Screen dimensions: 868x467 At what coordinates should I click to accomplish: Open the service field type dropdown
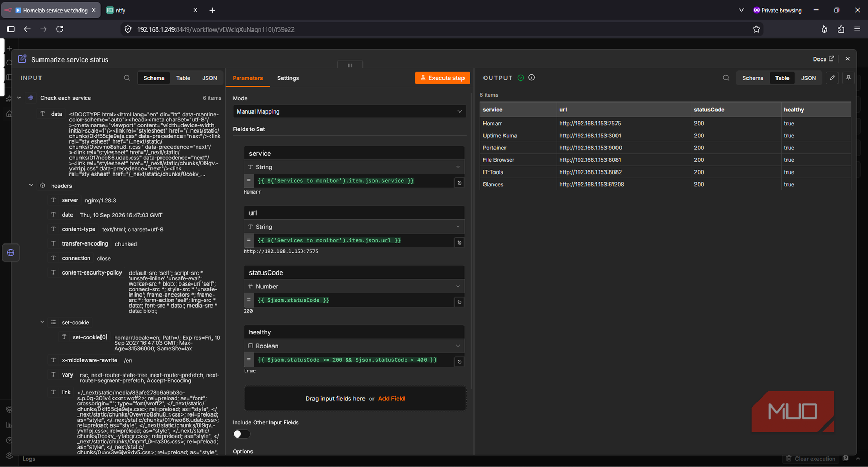click(x=354, y=167)
